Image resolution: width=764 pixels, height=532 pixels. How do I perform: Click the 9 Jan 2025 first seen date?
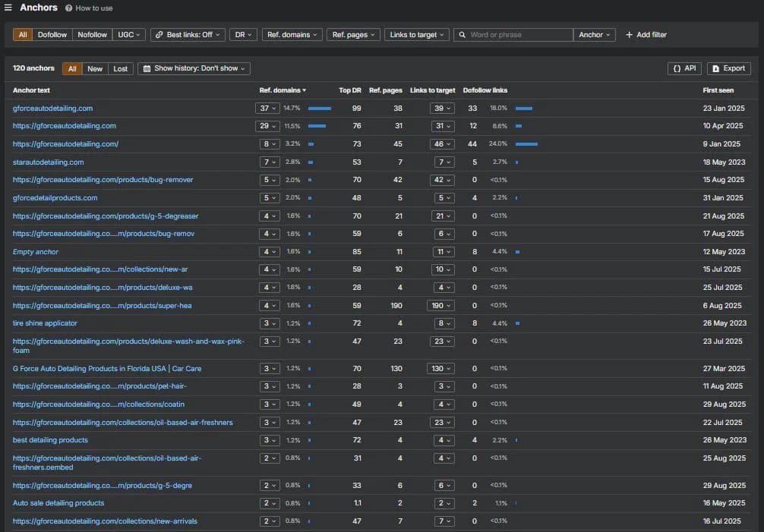(721, 144)
